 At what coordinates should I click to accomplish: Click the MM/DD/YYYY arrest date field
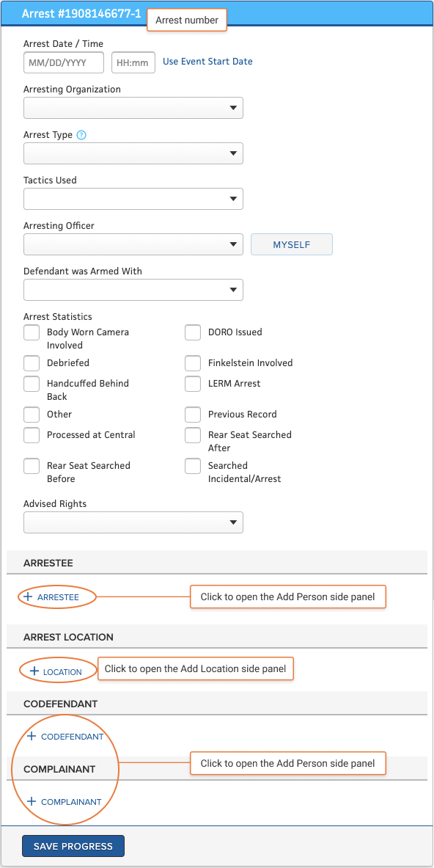pos(63,62)
